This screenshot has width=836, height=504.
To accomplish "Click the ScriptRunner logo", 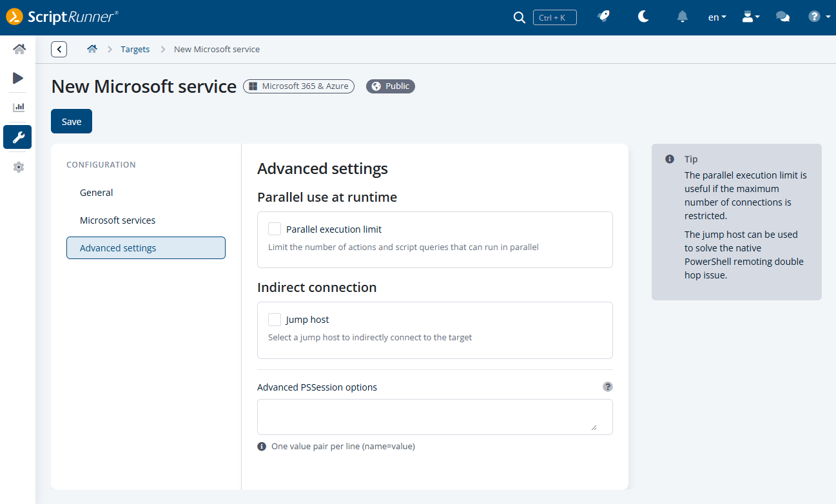I will (63, 17).
